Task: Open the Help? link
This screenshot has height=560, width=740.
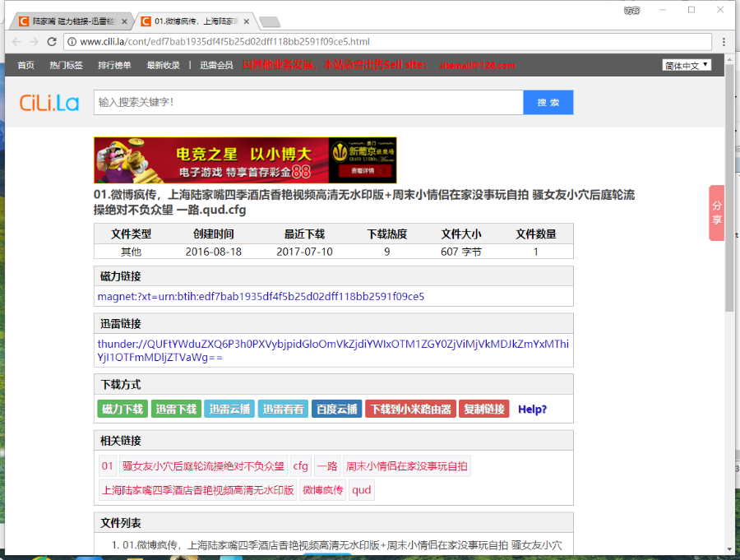Action: click(532, 410)
